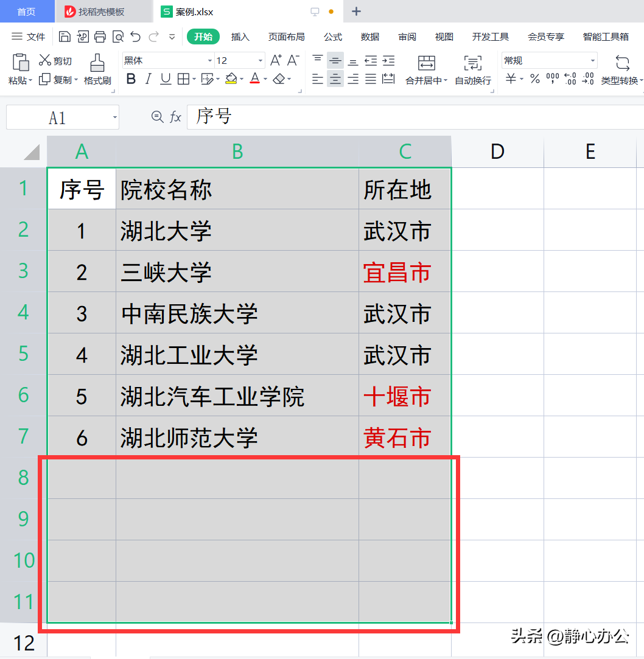This screenshot has height=659, width=644.
Task: Open number format dropdown 常规
Action: point(592,61)
